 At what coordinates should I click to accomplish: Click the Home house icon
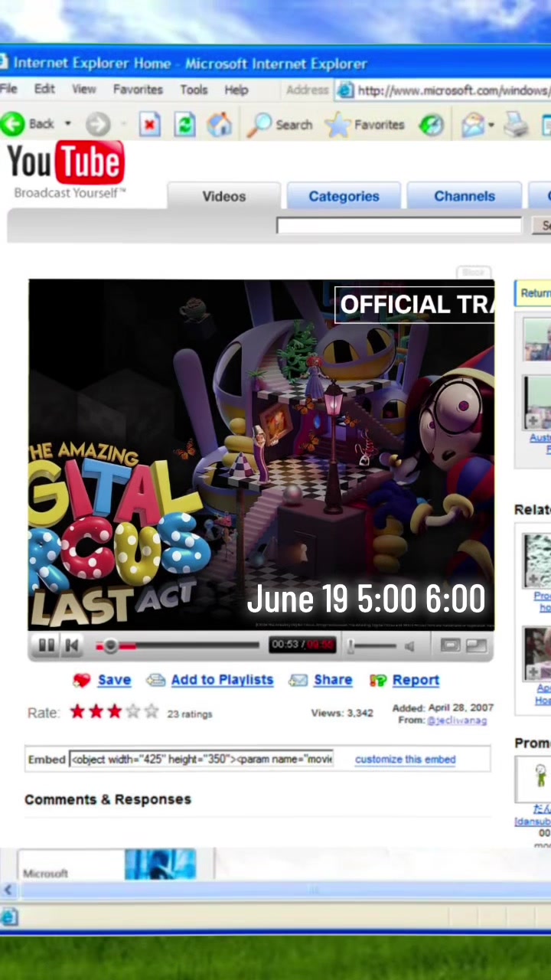(220, 124)
